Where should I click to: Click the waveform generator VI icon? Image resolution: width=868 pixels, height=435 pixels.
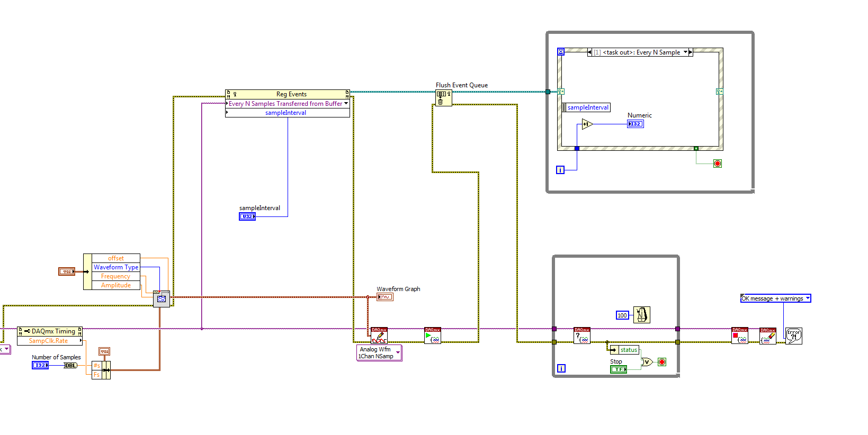(x=162, y=298)
